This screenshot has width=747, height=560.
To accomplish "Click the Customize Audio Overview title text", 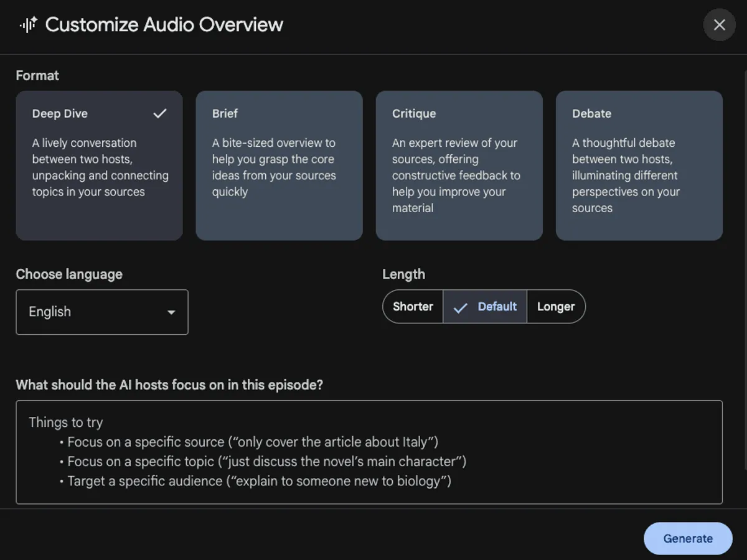I will tap(164, 25).
